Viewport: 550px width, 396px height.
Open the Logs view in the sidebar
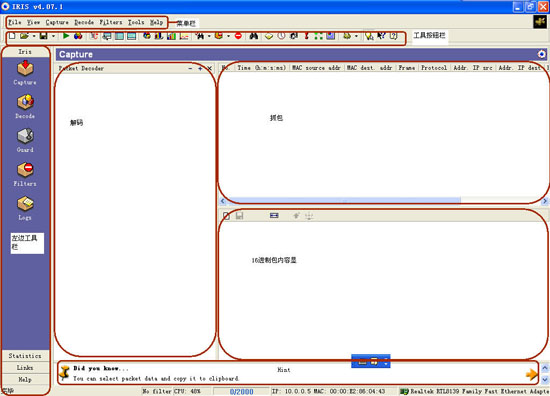click(25, 208)
